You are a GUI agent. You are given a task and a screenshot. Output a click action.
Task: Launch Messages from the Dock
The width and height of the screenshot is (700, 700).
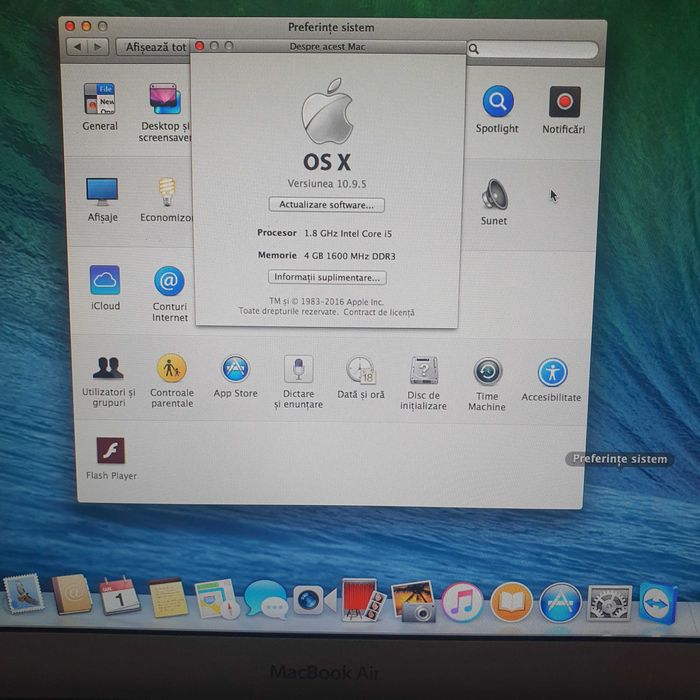266,600
